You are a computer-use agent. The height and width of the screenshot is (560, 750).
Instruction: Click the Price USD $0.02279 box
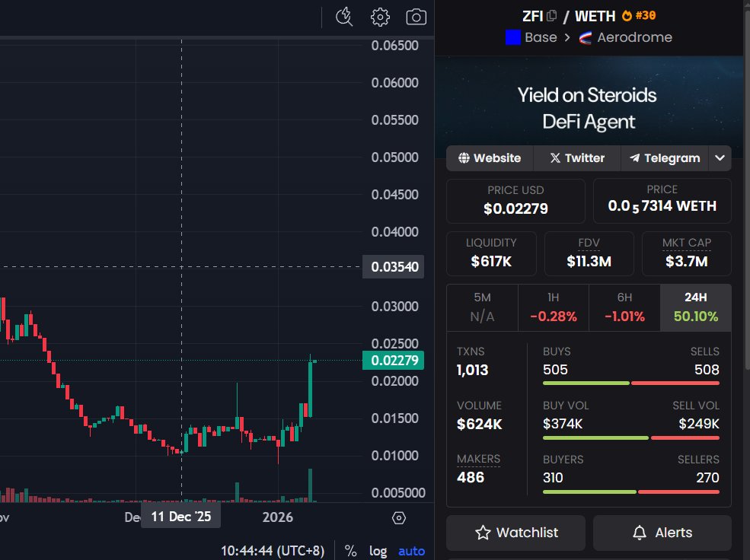(x=515, y=201)
